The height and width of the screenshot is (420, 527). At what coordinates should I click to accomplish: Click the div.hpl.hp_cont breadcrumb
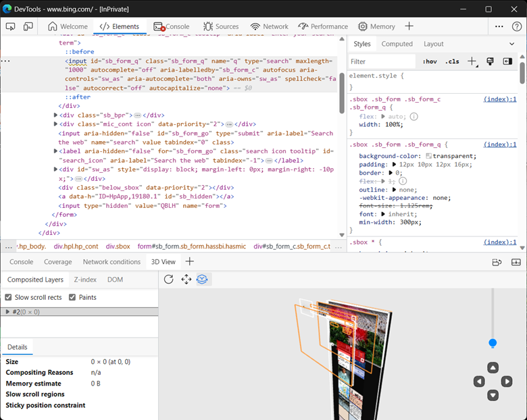pyautogui.click(x=76, y=246)
